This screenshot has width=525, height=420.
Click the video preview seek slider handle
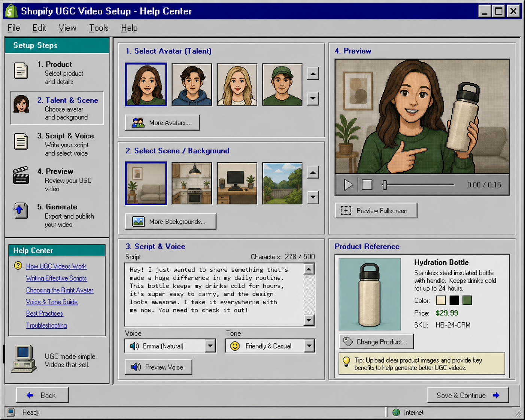click(384, 185)
